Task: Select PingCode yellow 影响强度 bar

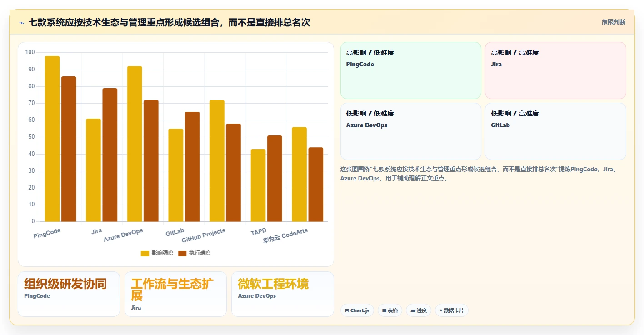Action: tap(52, 139)
